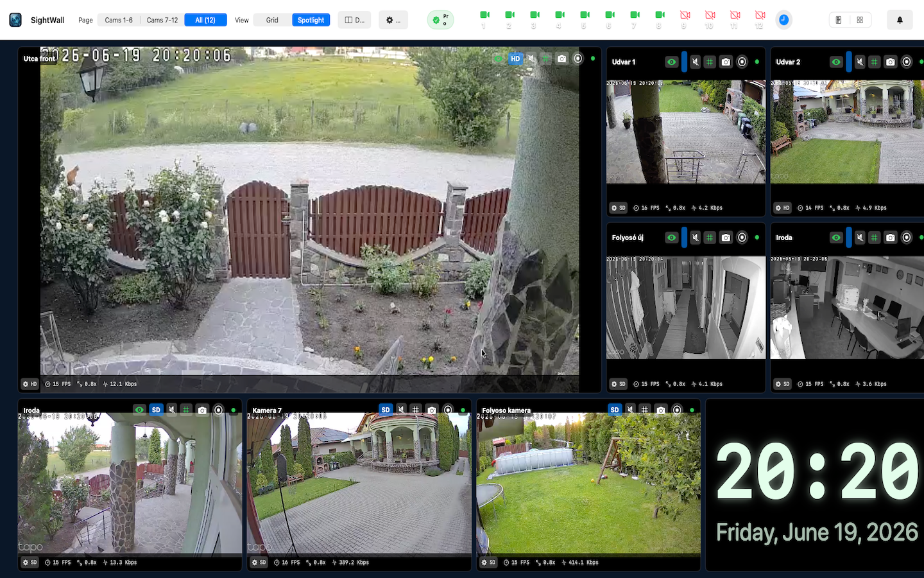Open HD settings gear under Utca front

coord(30,384)
